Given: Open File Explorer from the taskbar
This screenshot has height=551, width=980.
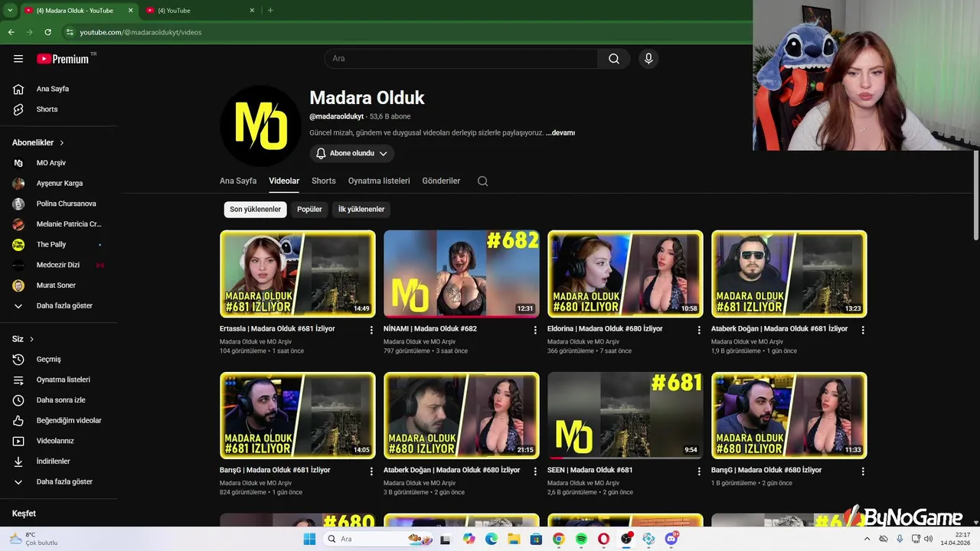Looking at the screenshot, I should point(514,539).
